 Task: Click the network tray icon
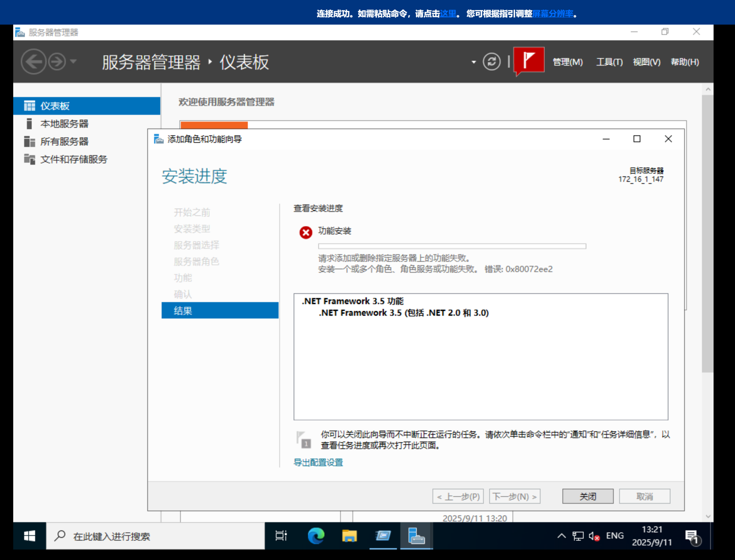point(578,536)
